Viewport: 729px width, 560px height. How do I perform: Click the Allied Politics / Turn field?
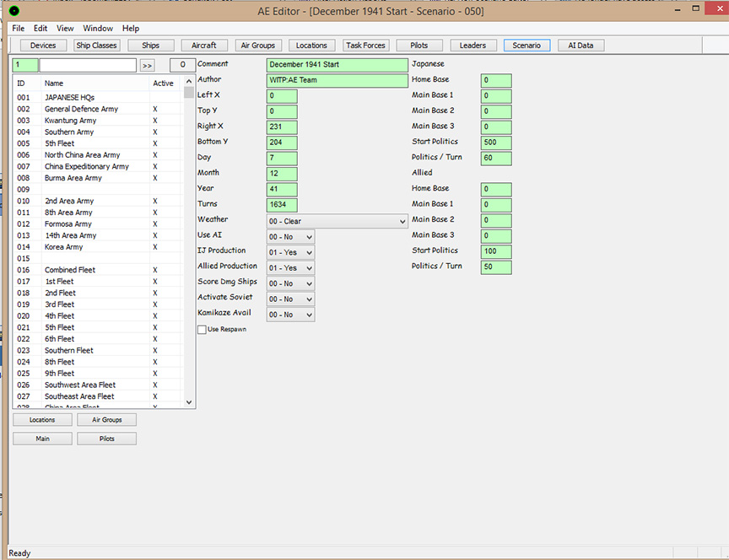496,267
